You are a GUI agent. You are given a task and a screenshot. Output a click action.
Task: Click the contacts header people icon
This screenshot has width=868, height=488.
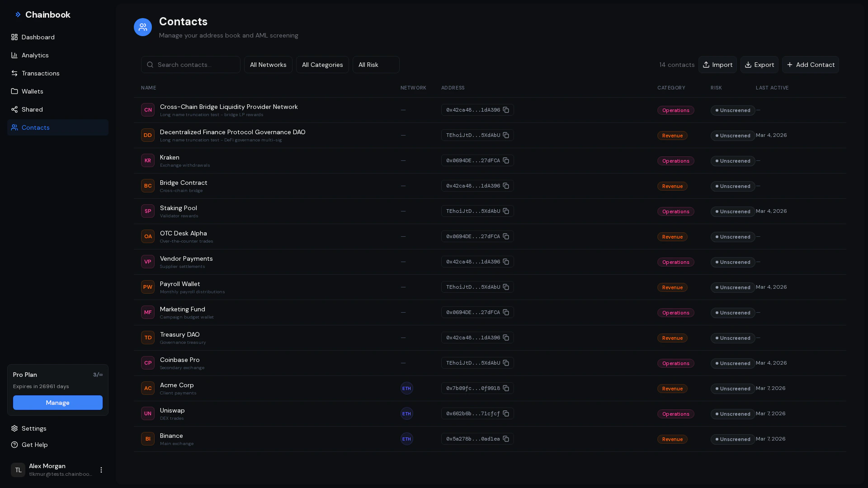click(x=143, y=27)
